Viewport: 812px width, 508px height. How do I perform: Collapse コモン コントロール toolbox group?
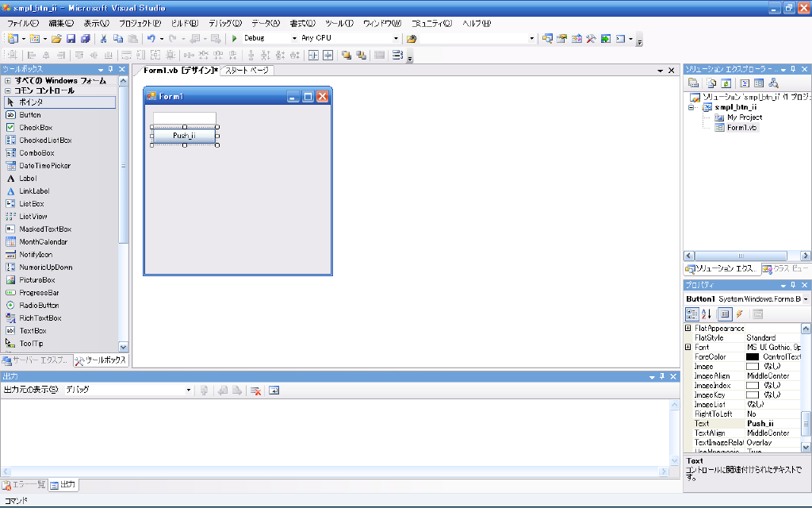(x=8, y=90)
